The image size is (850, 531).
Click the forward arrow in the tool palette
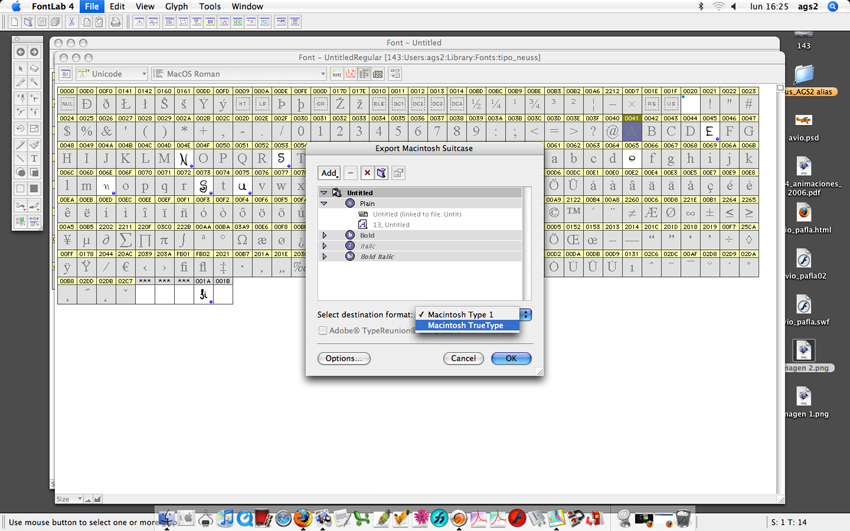point(34,52)
